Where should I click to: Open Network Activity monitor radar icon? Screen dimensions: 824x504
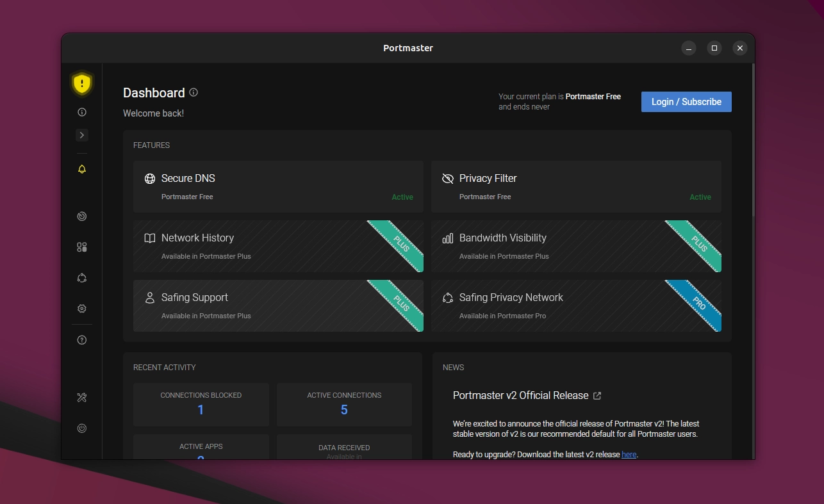(x=81, y=216)
